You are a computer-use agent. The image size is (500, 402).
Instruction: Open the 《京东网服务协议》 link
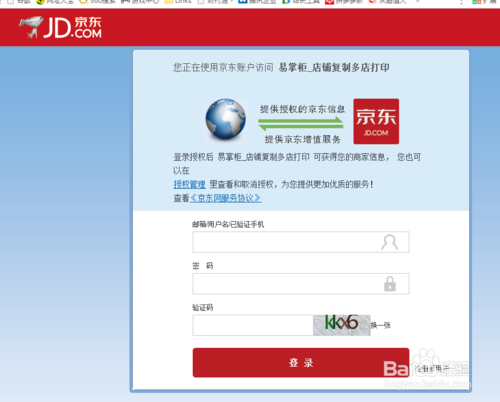[x=225, y=198]
